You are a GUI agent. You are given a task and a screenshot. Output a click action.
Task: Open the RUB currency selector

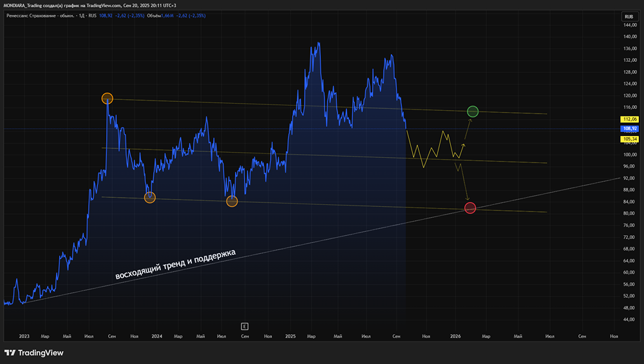coord(629,17)
